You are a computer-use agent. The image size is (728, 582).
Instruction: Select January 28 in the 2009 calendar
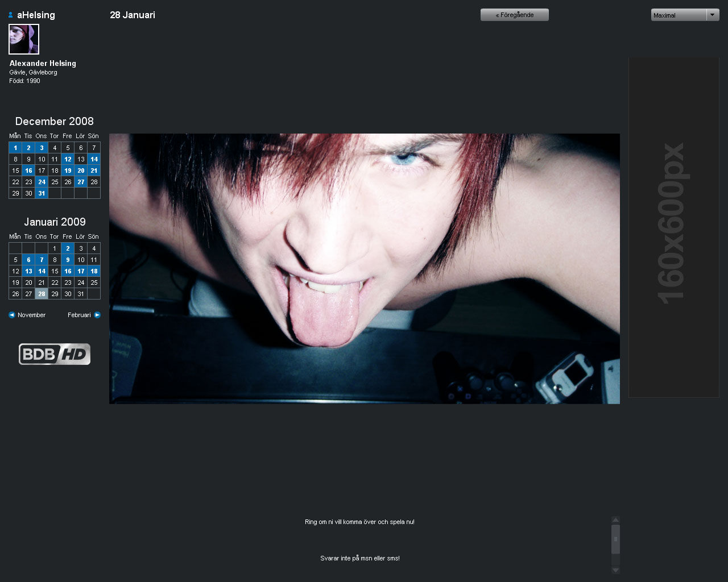click(42, 294)
